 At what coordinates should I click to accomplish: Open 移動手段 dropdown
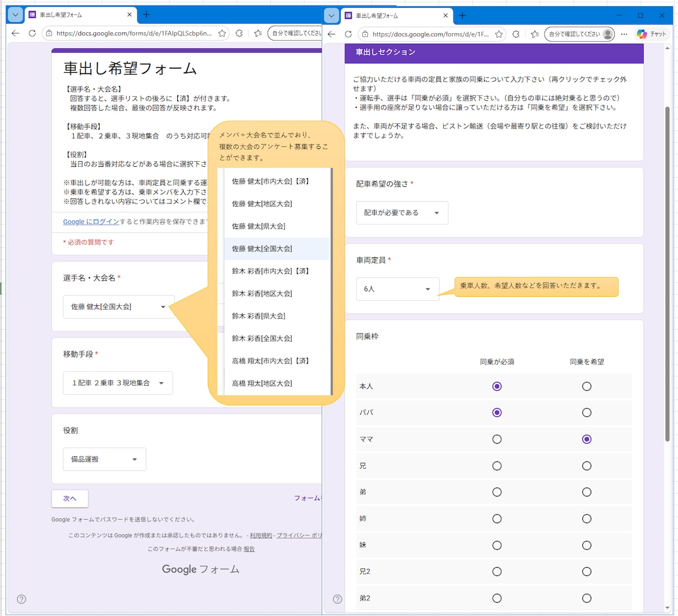click(x=118, y=383)
